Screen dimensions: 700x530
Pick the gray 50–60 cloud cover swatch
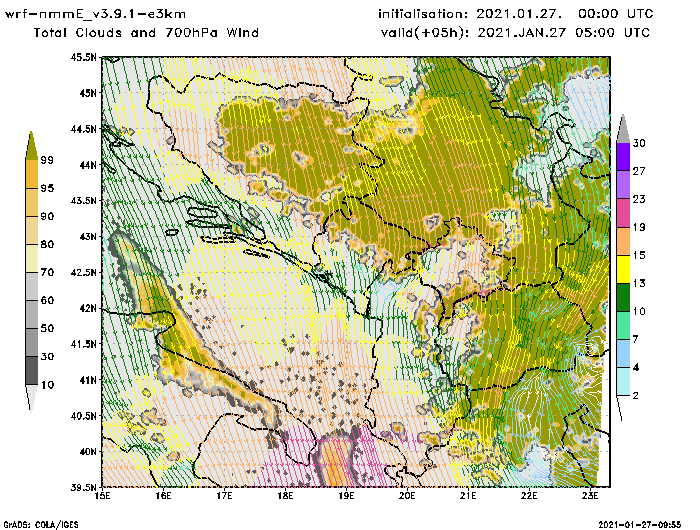31,315
